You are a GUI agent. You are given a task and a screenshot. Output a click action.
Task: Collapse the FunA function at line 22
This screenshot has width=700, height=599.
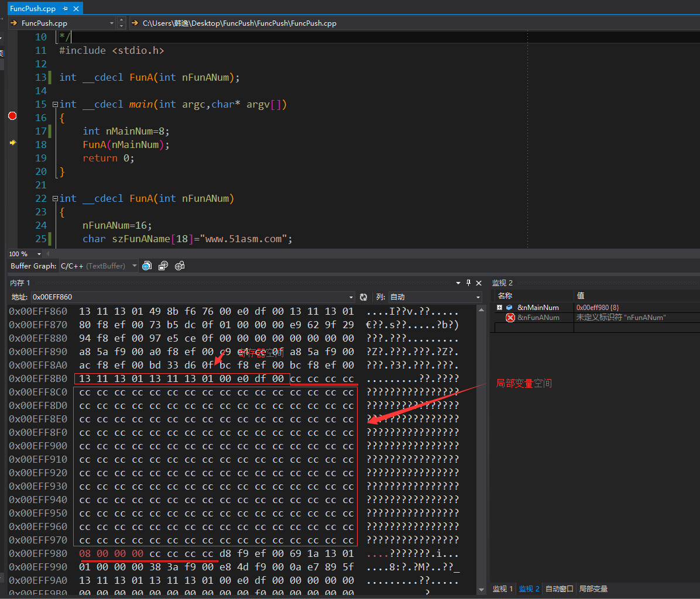55,199
